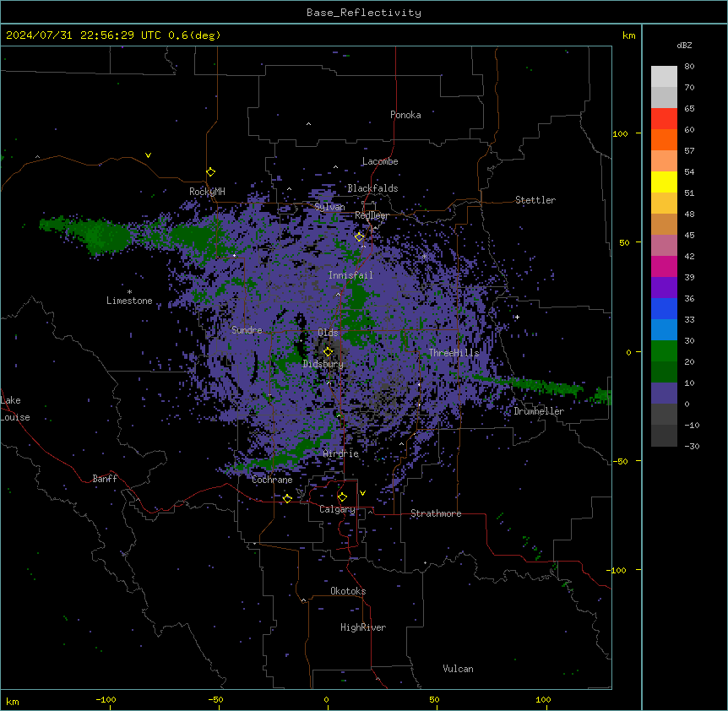Click the Calgary city label
The height and width of the screenshot is (711, 728).
pyautogui.click(x=337, y=509)
